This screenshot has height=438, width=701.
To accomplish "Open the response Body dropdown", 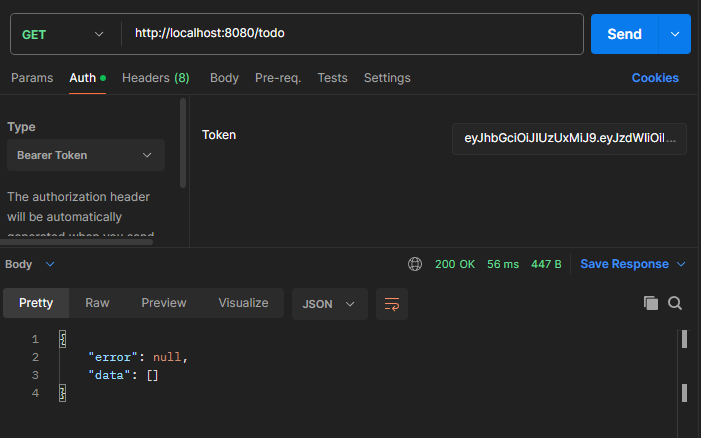I will pyautogui.click(x=30, y=264).
